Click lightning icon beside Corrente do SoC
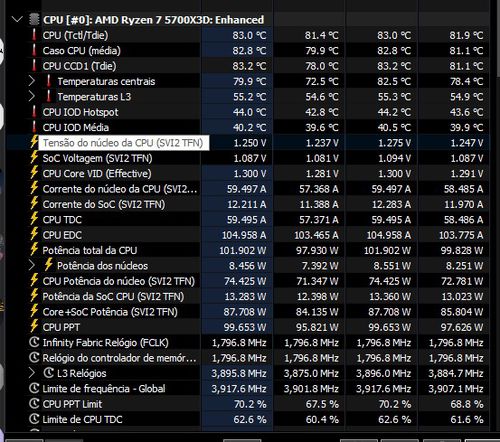Image resolution: width=500 pixels, height=442 pixels. pos(34,203)
